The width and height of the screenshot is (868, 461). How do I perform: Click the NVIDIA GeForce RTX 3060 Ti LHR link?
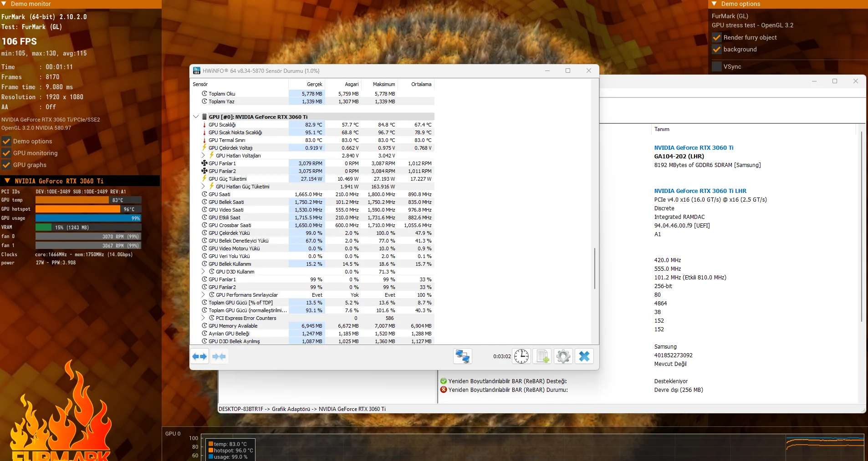700,191
